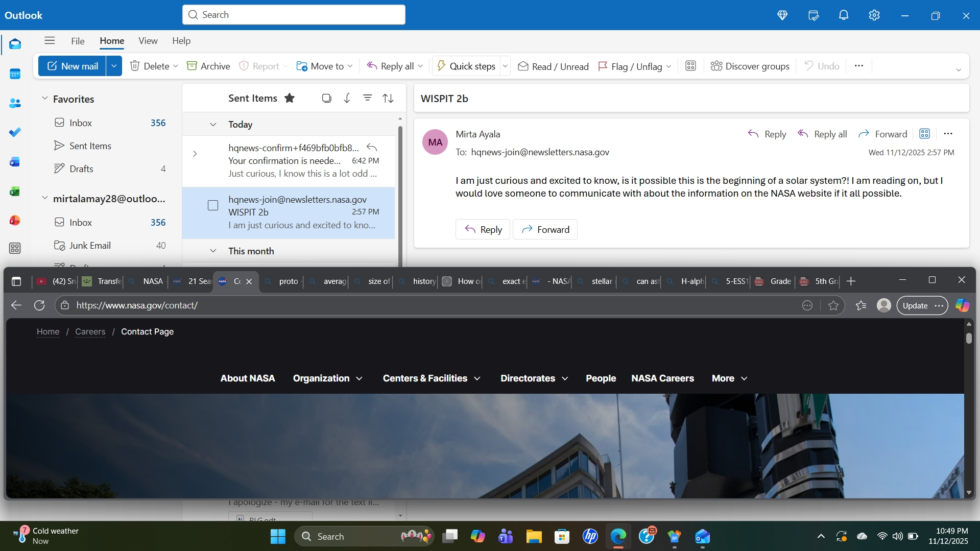The width and height of the screenshot is (980, 551).
Task: Open the Mail module in Outlook sidebar
Action: tap(15, 44)
